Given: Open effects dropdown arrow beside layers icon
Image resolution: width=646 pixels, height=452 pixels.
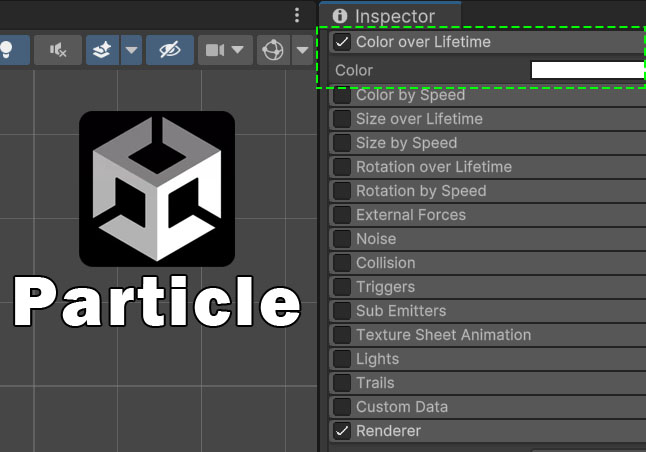Looking at the screenshot, I should pos(131,50).
